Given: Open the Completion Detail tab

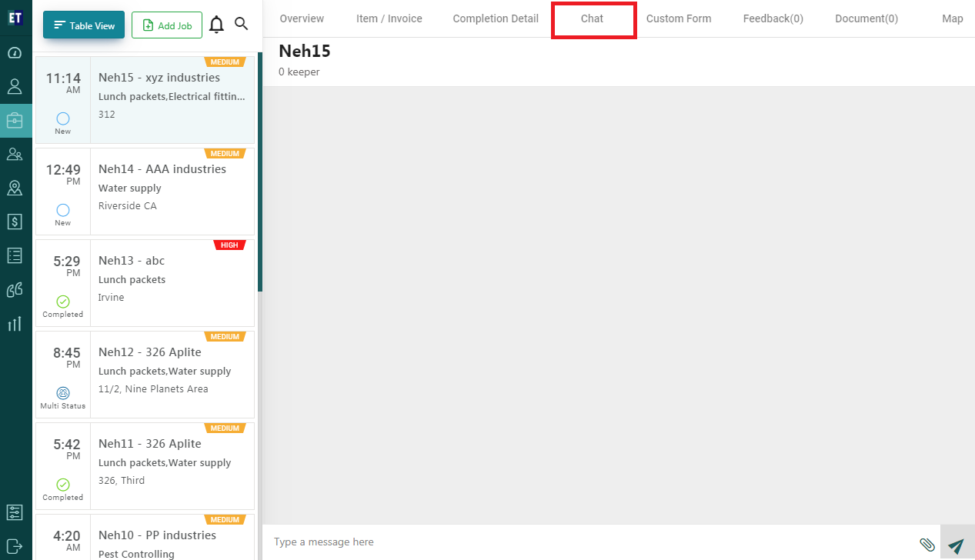Looking at the screenshot, I should [496, 18].
